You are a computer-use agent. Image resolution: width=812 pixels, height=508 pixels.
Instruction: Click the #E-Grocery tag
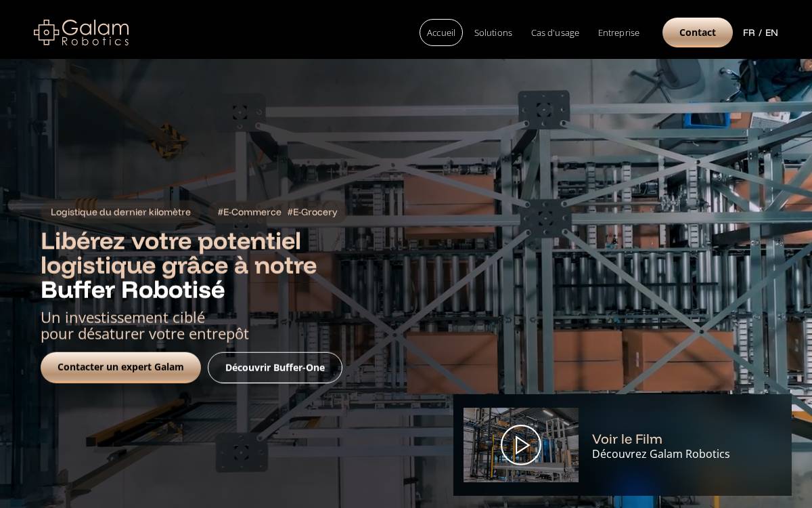point(312,212)
